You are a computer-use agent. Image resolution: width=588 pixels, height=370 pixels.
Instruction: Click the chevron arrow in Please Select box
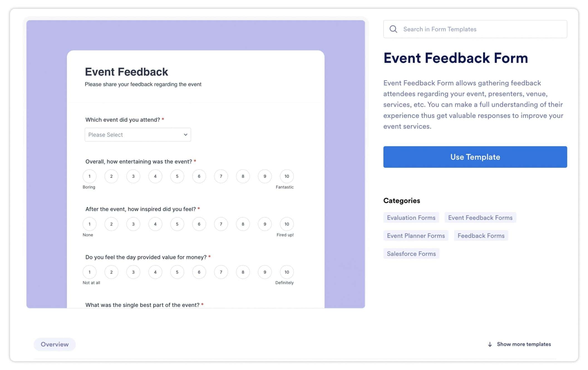[x=185, y=135]
